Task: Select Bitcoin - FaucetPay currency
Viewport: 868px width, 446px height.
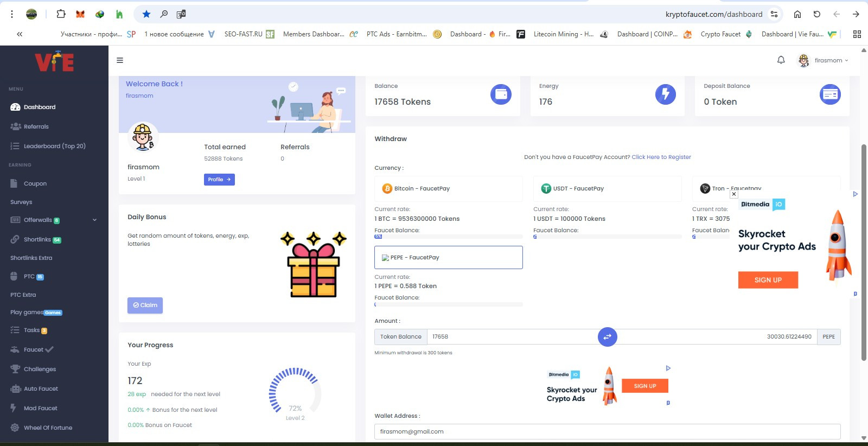Action: [449, 188]
